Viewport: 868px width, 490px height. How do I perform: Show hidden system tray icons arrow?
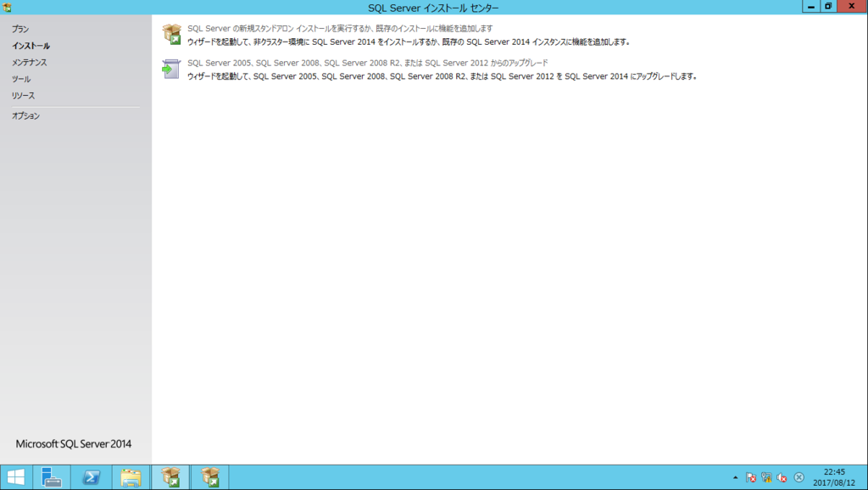point(735,477)
